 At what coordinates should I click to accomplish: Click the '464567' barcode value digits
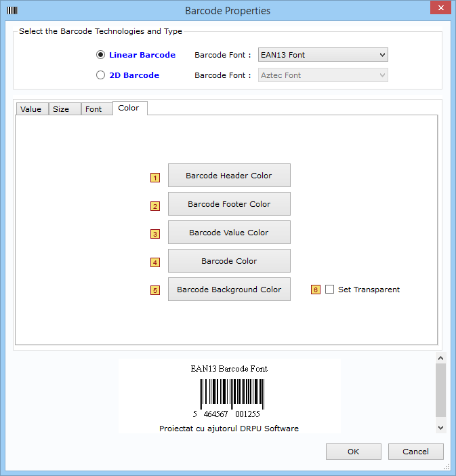(x=215, y=414)
